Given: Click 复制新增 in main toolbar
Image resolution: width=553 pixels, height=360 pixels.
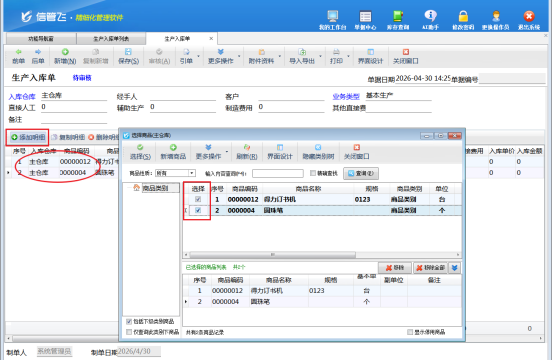Looking at the screenshot, I should (x=96, y=56).
